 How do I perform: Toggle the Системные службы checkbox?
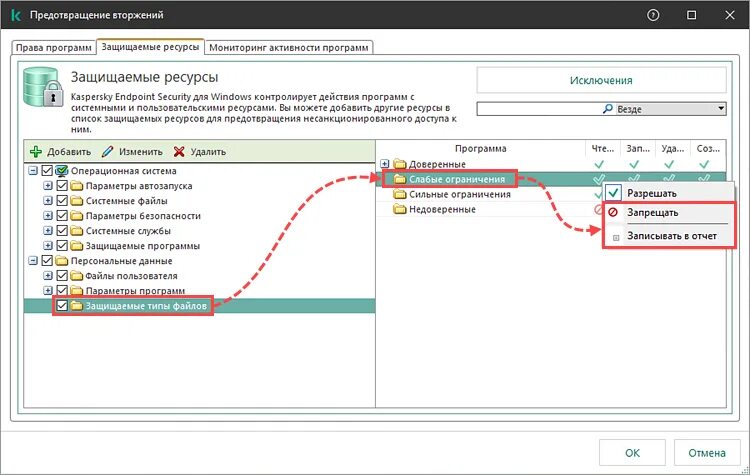click(62, 231)
